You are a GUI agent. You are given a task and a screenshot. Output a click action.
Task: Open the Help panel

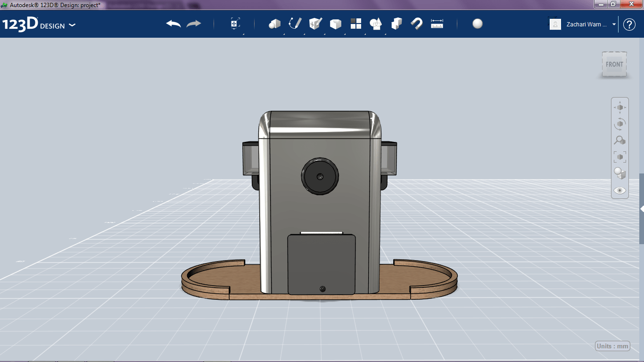coord(629,24)
